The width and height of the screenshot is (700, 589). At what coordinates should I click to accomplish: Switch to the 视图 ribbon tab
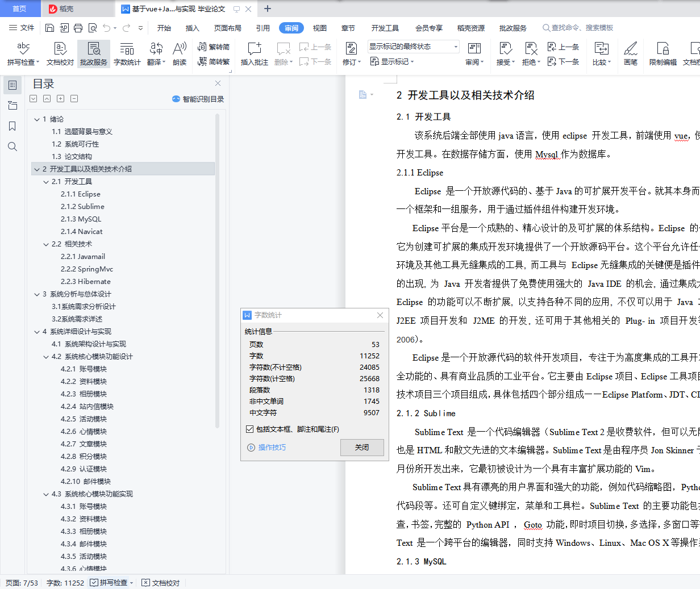[320, 28]
